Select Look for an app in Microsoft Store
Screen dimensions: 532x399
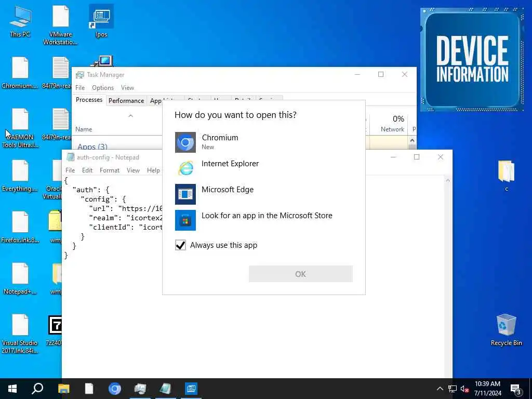click(x=263, y=220)
